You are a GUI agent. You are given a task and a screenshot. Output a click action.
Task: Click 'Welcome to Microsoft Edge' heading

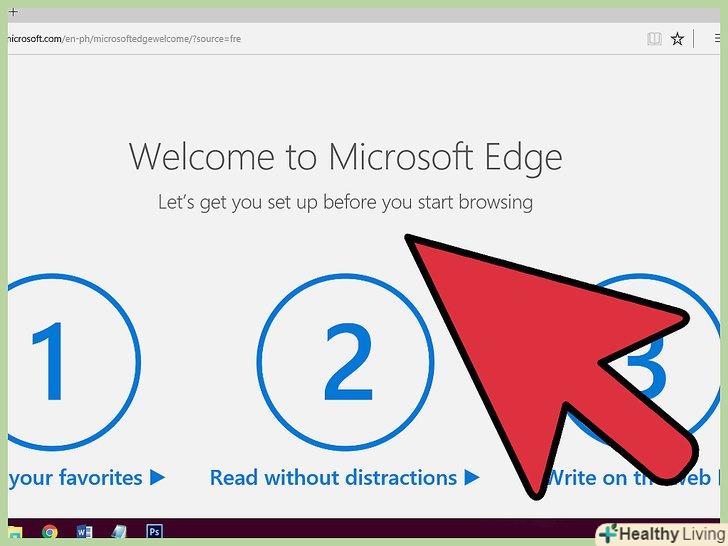[345, 157]
